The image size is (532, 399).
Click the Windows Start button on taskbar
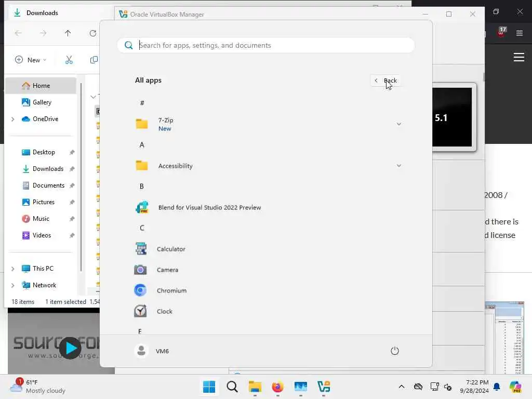point(209,387)
